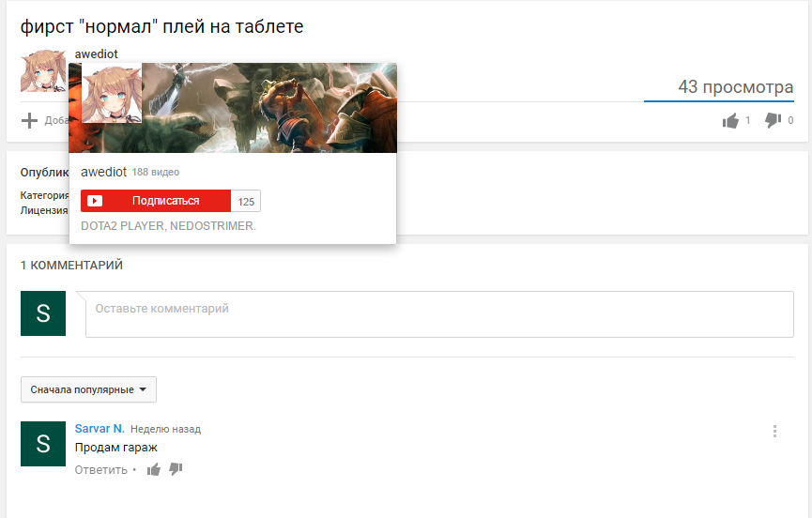Like the video with thumbs up icon
This screenshot has width=812, height=518.
(730, 120)
